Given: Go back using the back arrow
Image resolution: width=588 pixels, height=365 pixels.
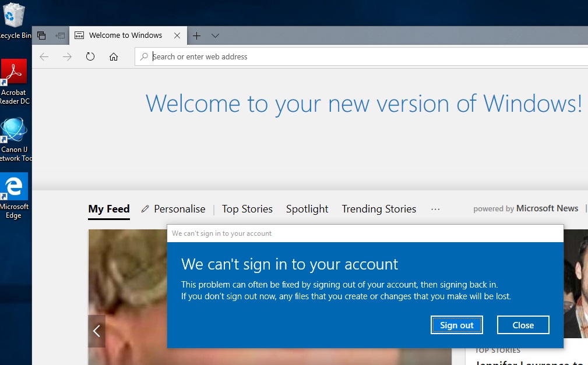Looking at the screenshot, I should coord(44,56).
